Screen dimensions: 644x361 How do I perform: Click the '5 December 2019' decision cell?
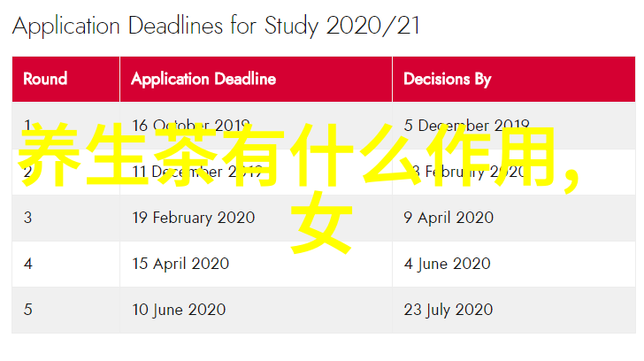[x=466, y=125]
